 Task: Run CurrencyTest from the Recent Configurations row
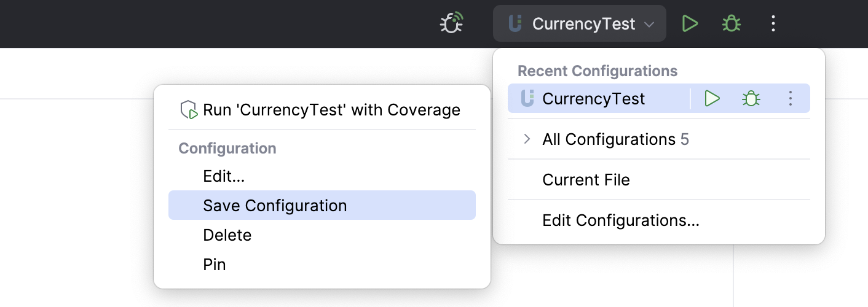[712, 99]
